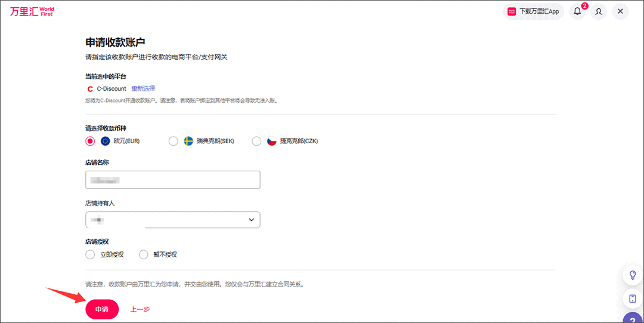The image size is (644, 323).
Task: Select the 瑞典克朗(SEK) radio button
Action: click(173, 141)
